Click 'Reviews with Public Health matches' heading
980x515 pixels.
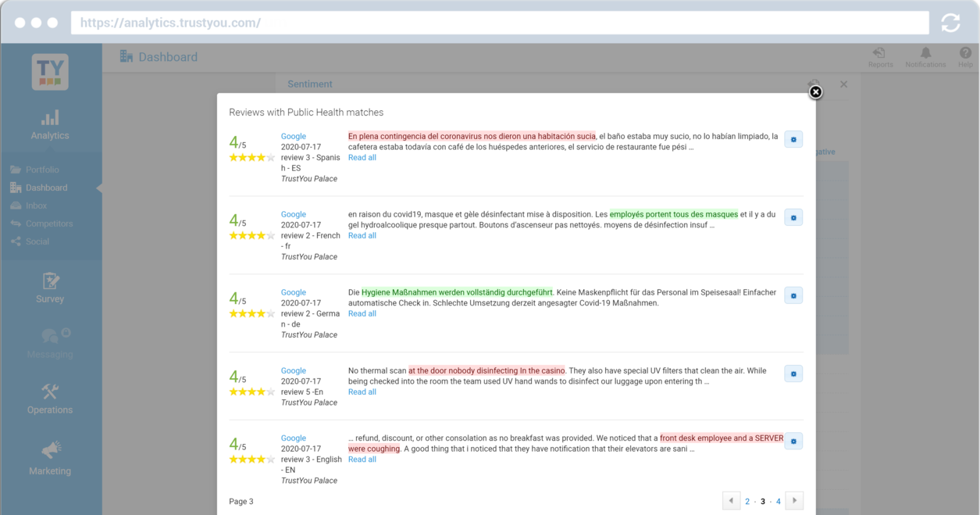[306, 113]
